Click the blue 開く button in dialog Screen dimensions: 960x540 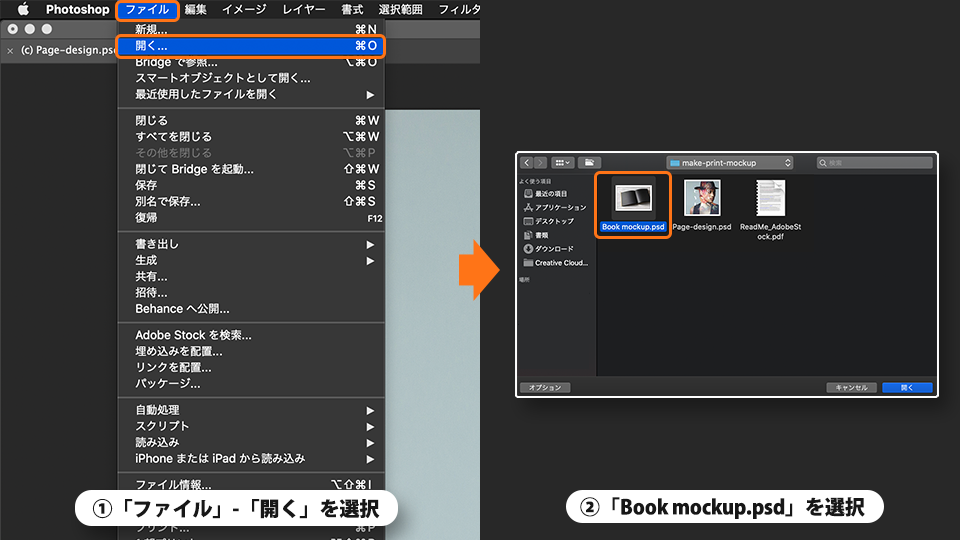coord(907,388)
